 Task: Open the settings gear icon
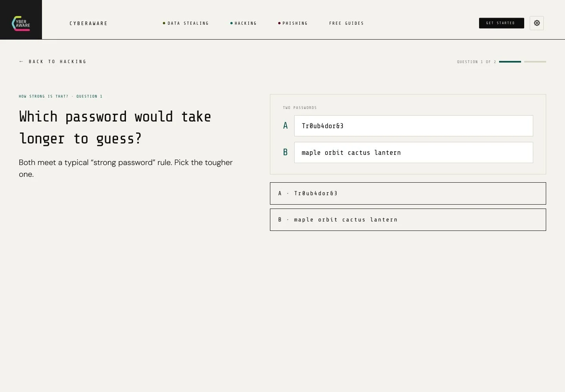pos(537,23)
